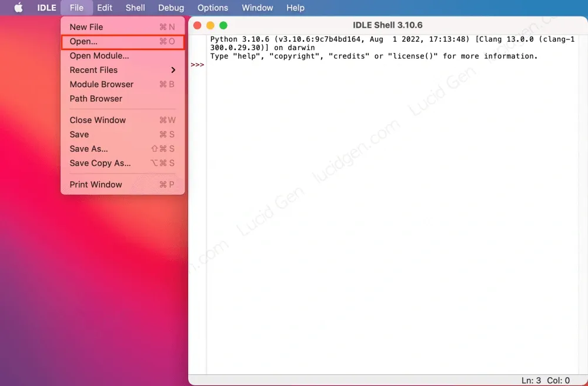Open the Options menu
The image size is (588, 386).
click(212, 8)
